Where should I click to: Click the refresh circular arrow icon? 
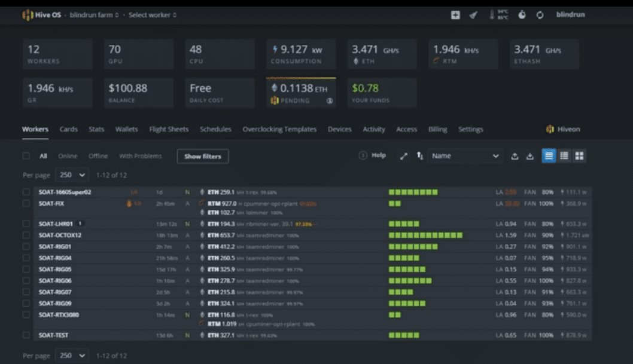(x=540, y=15)
